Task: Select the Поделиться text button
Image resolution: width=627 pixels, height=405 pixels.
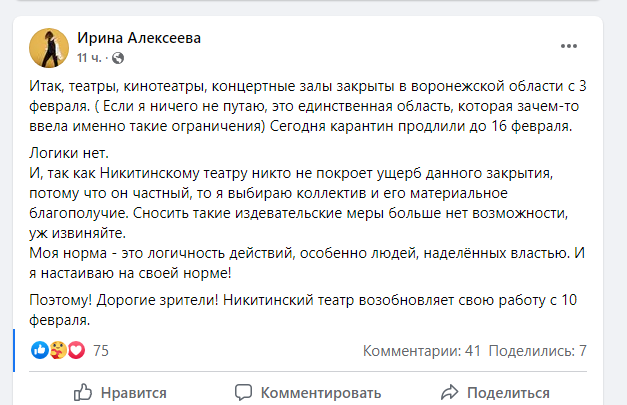Action: point(508,393)
